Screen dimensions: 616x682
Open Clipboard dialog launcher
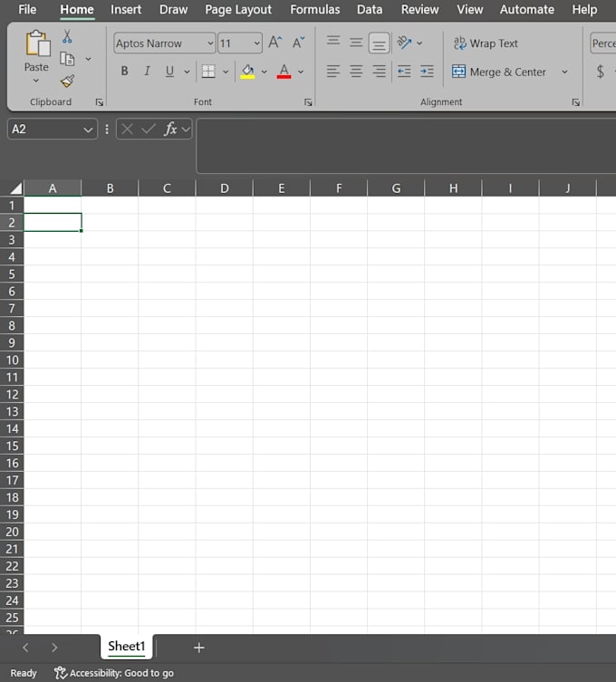[x=99, y=102]
